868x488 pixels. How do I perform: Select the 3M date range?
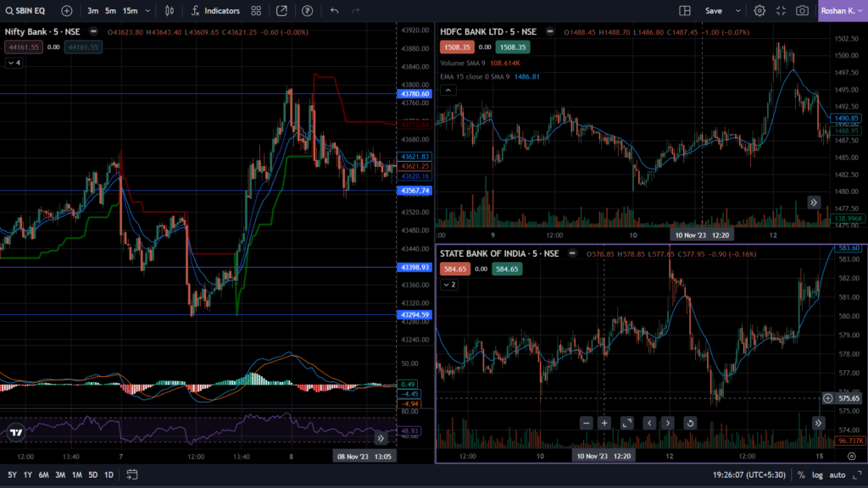[60, 475]
